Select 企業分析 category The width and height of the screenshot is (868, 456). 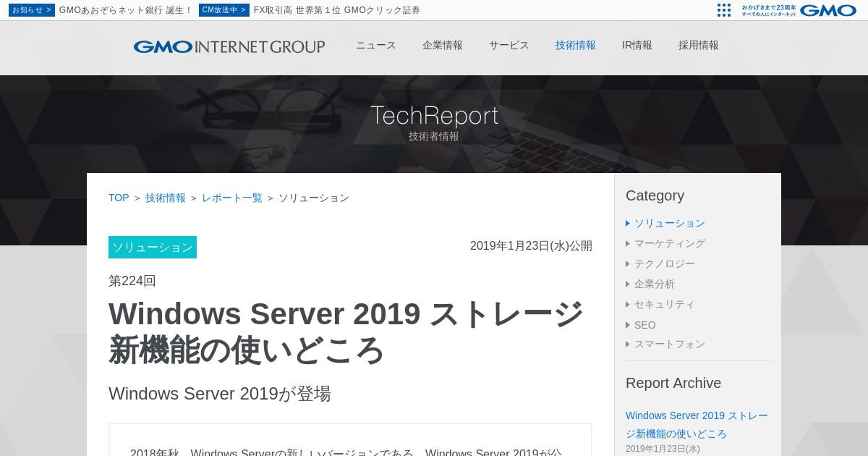click(655, 284)
